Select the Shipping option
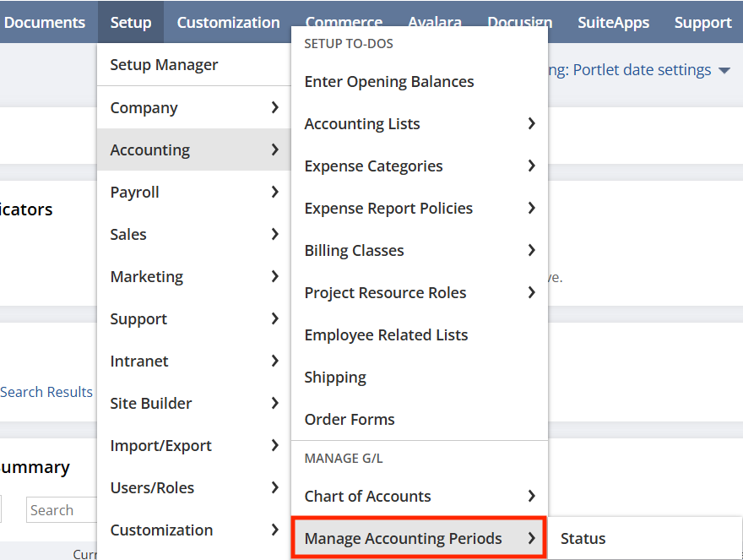 [x=335, y=378]
